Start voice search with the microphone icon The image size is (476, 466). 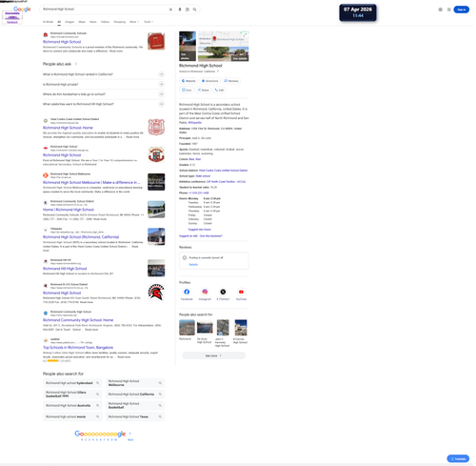coord(180,10)
